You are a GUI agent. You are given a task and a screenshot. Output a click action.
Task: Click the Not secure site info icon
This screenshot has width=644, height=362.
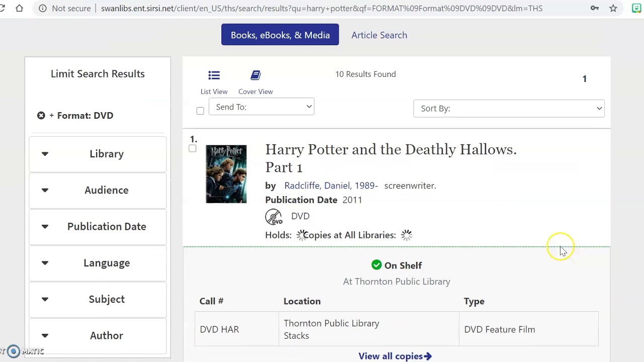43,8
